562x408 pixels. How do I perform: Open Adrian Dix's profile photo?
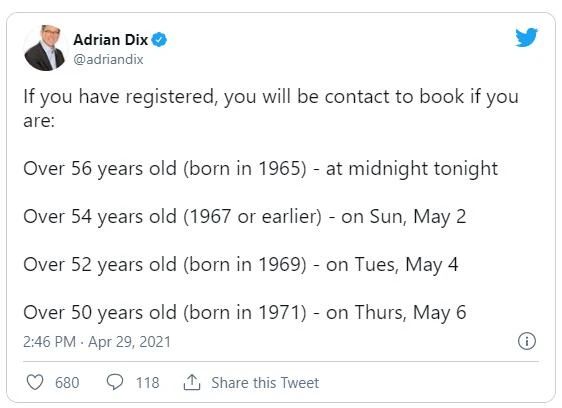(45, 48)
